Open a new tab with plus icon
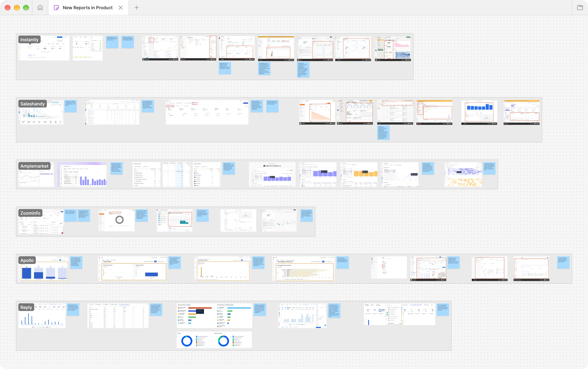This screenshot has width=588, height=369. [137, 8]
